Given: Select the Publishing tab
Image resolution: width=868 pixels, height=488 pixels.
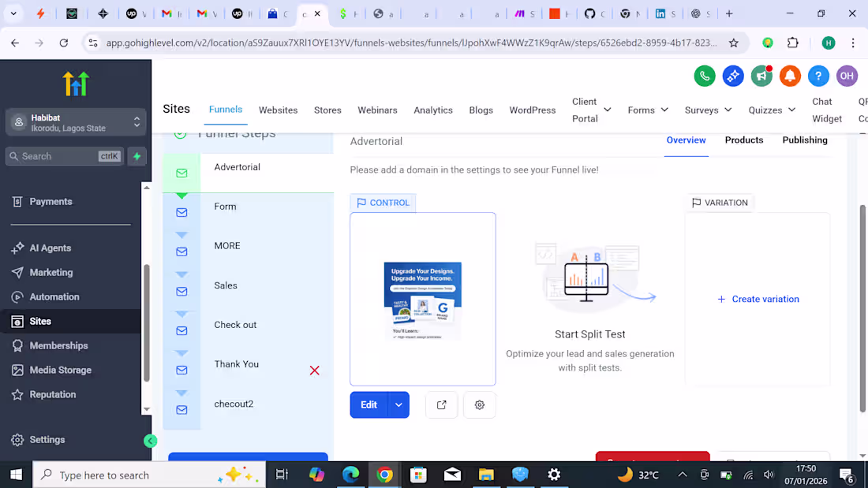Looking at the screenshot, I should 805,140.
